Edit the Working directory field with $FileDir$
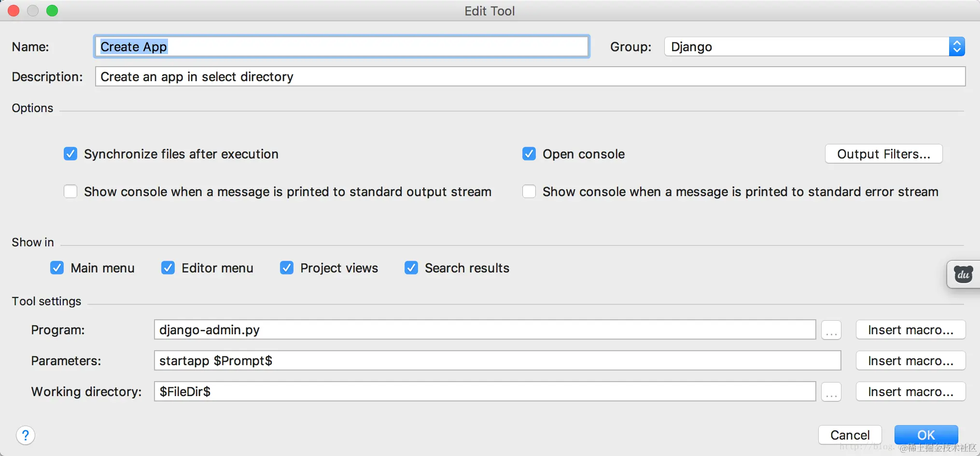Viewport: 980px width, 456px height. pos(485,392)
